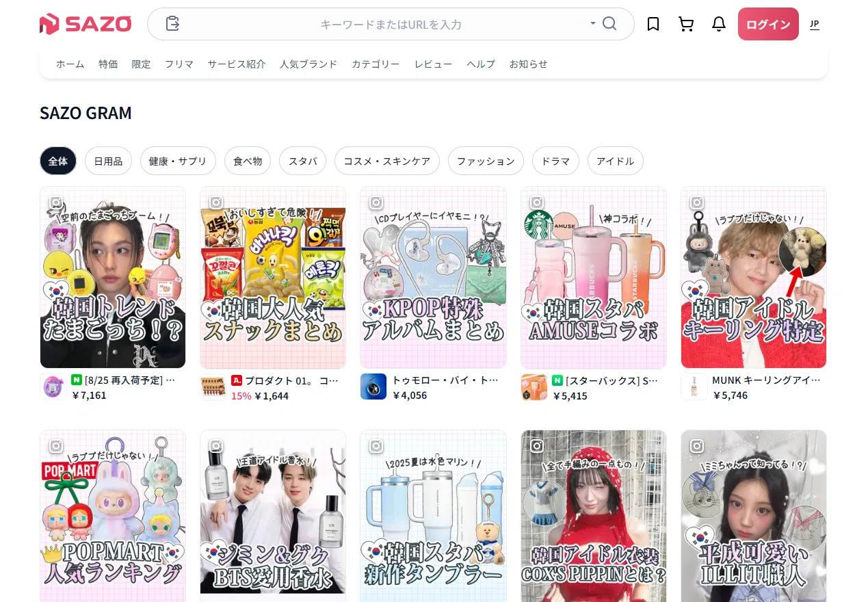
Task: Select the ファッション filter chip
Action: pyautogui.click(x=486, y=161)
